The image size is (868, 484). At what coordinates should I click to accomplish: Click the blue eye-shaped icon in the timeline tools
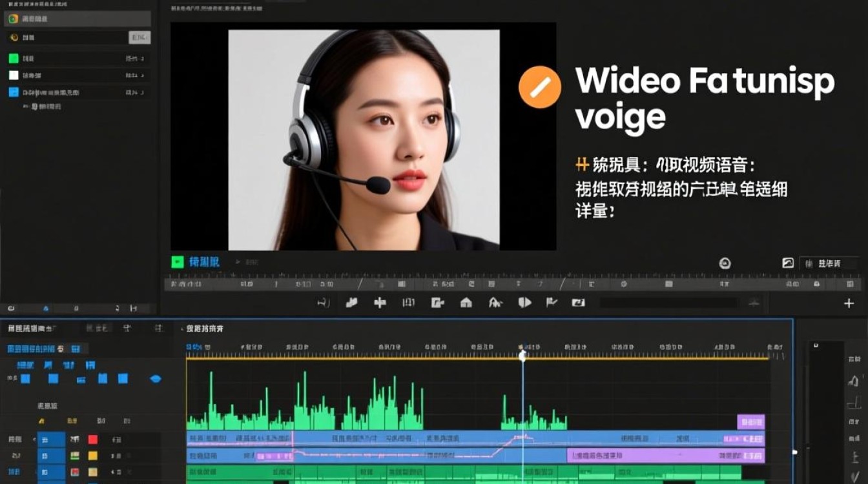(156, 379)
